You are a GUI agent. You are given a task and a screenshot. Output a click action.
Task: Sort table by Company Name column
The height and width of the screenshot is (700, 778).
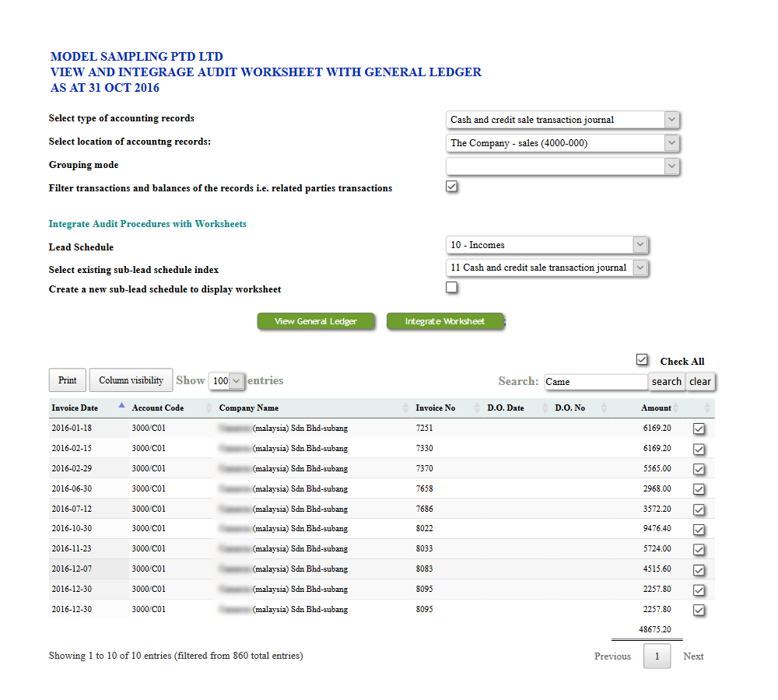coord(249,408)
